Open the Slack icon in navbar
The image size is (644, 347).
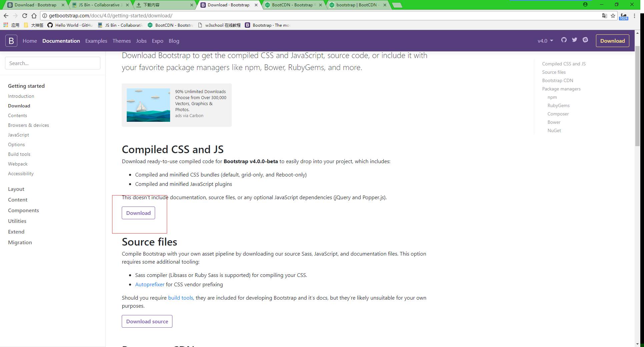click(585, 40)
